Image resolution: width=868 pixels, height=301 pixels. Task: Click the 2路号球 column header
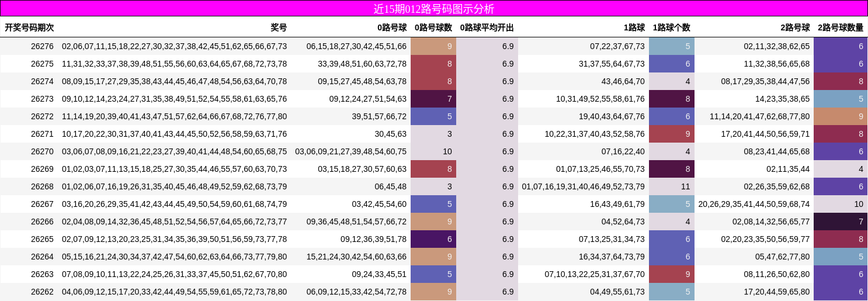tap(796, 27)
